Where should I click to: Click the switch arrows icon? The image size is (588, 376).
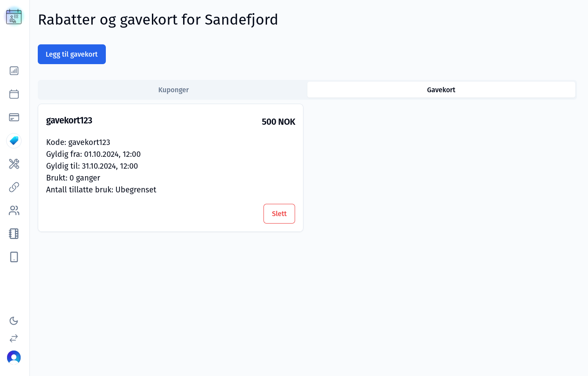(x=14, y=338)
